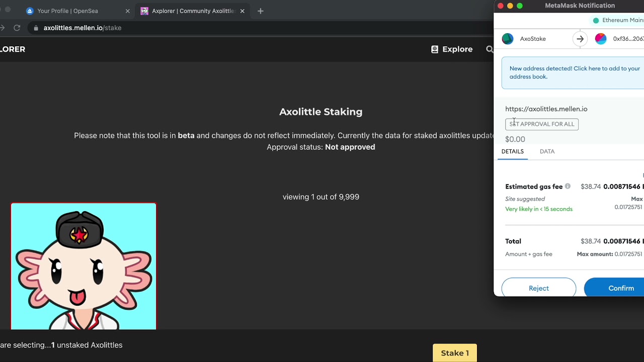Maximize the MetaMask Notification window
644x362 pixels.
[x=520, y=6]
